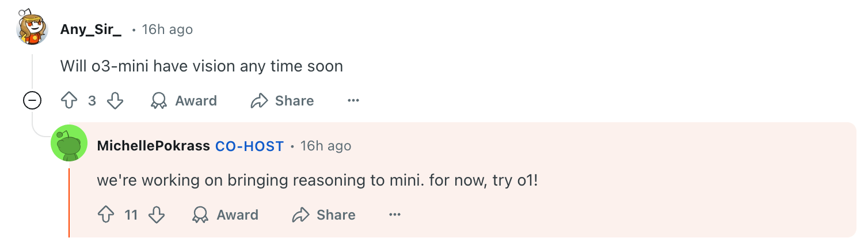Upvote the Any_Sir_ comment
Image resolution: width=868 pixels, height=249 pixels.
[69, 101]
